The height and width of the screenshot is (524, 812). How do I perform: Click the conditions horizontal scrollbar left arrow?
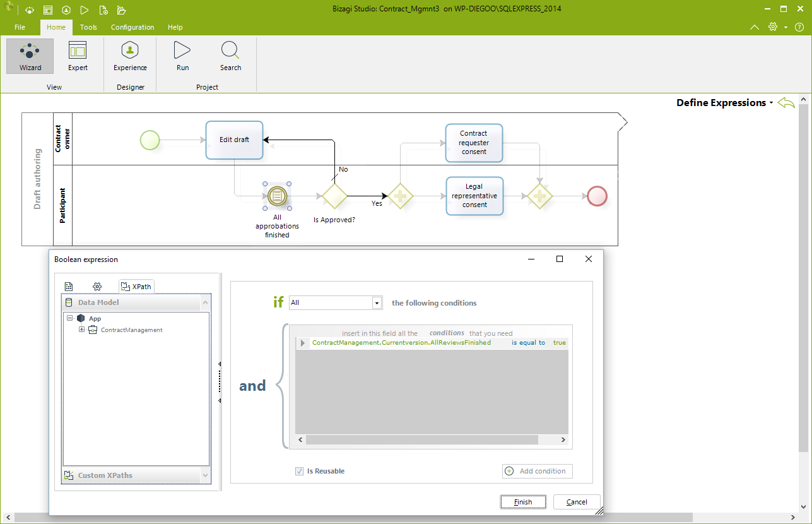pyautogui.click(x=300, y=440)
